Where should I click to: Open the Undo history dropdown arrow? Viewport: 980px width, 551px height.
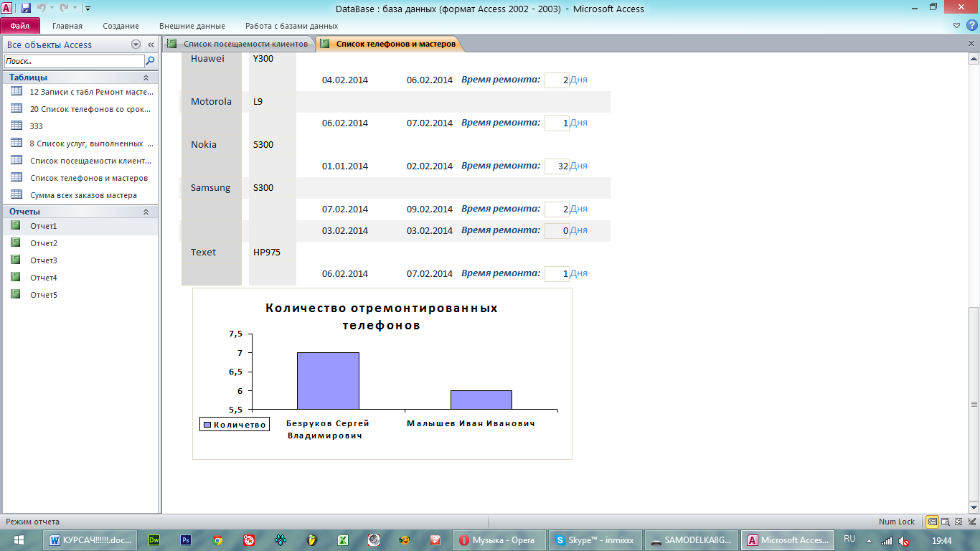coord(52,9)
